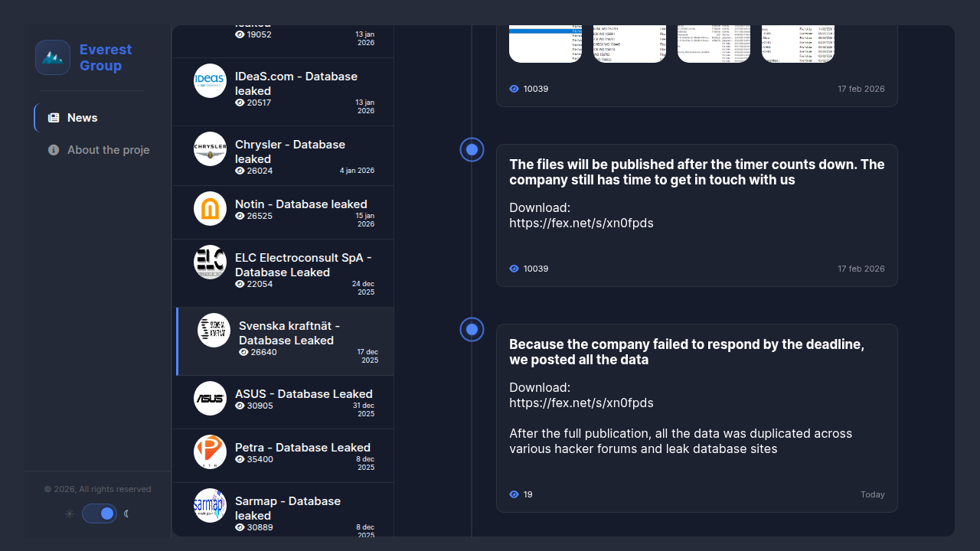Click the Chrysler company logo
Image resolution: width=980 pixels, height=551 pixels.
point(210,148)
